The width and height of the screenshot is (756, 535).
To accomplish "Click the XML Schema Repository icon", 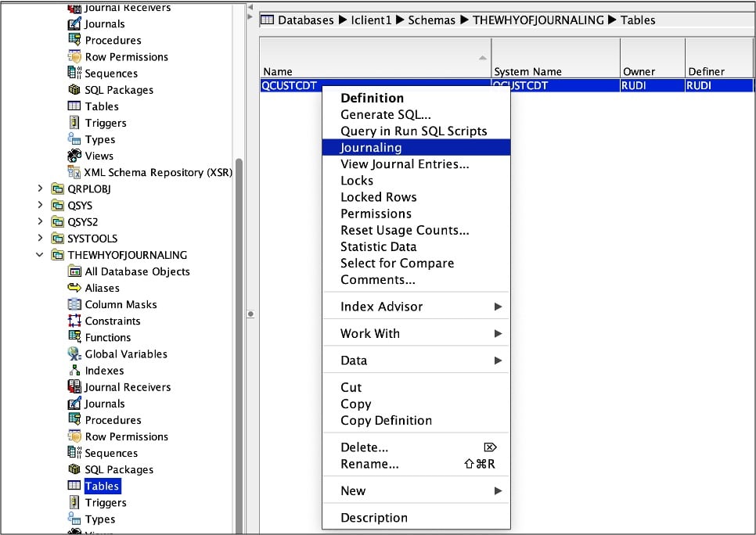I will 74,172.
